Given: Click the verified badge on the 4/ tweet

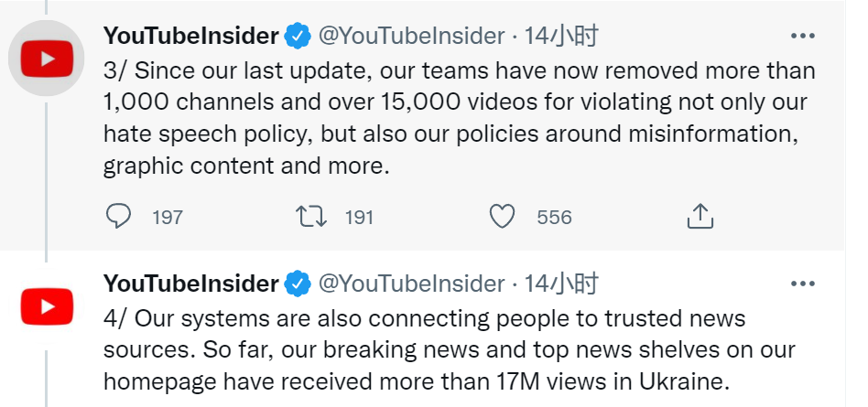Looking at the screenshot, I should coord(298,284).
